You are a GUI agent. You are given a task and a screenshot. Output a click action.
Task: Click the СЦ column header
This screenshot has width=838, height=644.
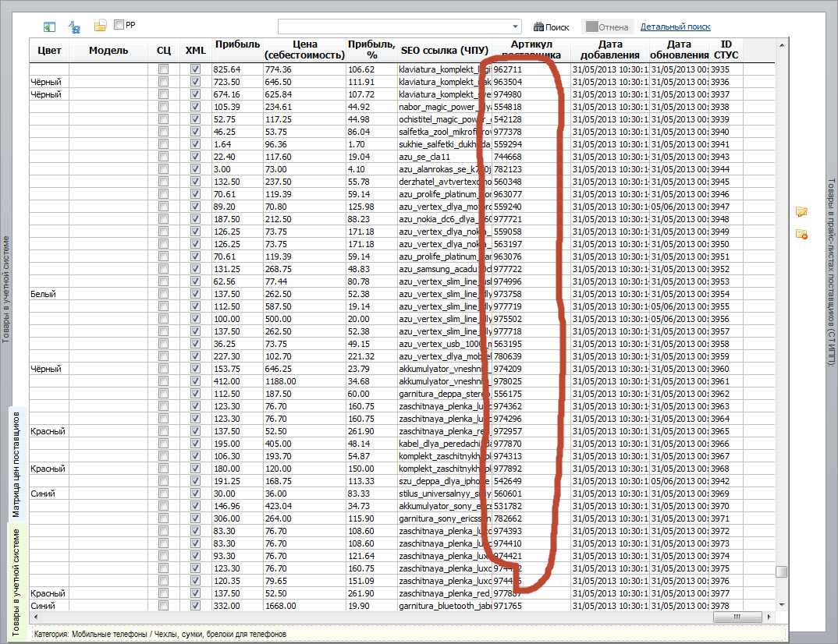point(164,50)
